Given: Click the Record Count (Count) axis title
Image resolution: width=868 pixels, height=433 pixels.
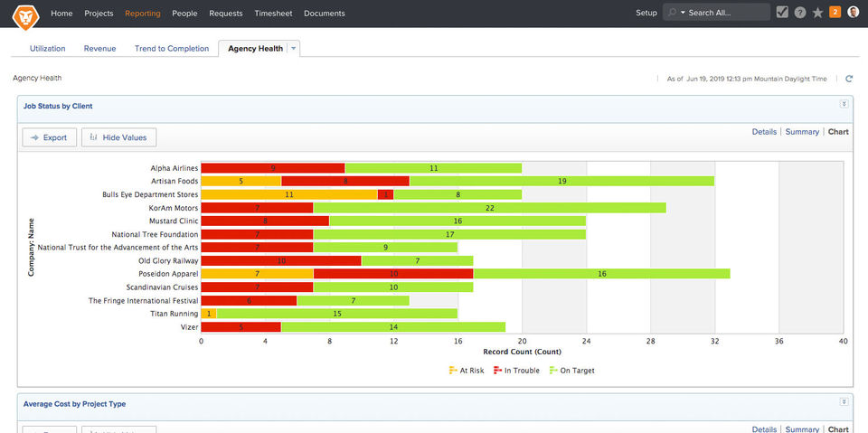Looking at the screenshot, I should tap(522, 352).
